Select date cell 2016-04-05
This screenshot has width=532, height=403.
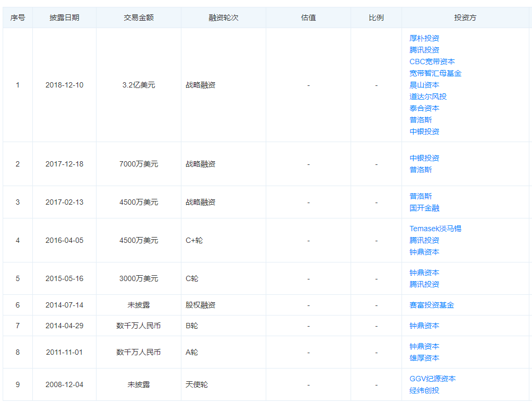point(65,241)
